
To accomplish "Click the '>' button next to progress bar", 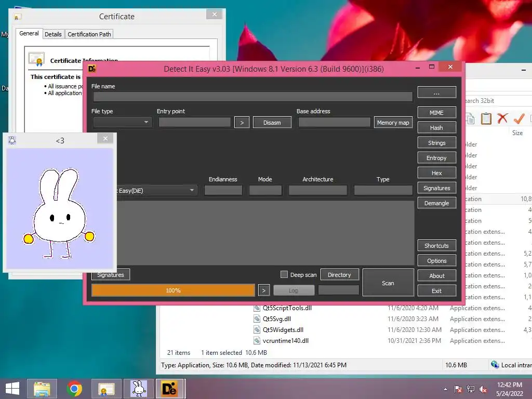I will click(x=264, y=290).
